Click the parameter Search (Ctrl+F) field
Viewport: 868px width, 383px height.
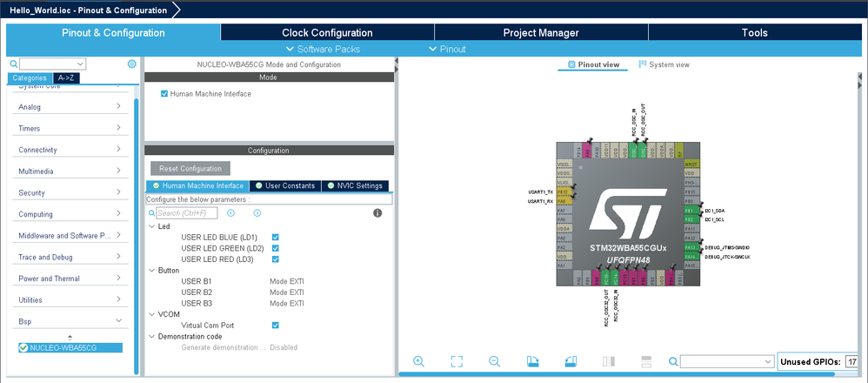point(187,213)
